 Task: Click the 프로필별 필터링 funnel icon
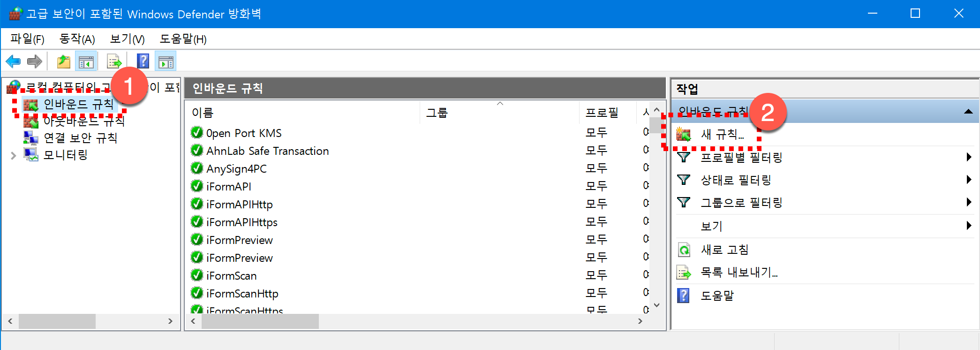click(684, 157)
